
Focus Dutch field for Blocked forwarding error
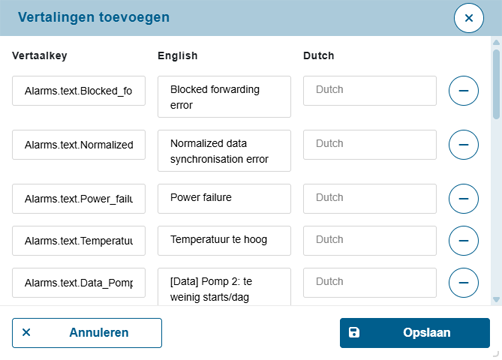click(370, 91)
